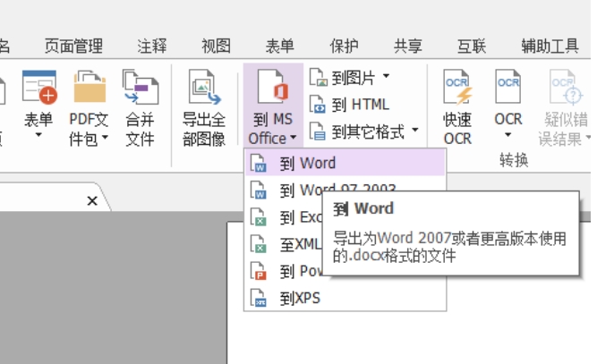
Task: Click the 到图片 label
Action: pyautogui.click(x=354, y=78)
